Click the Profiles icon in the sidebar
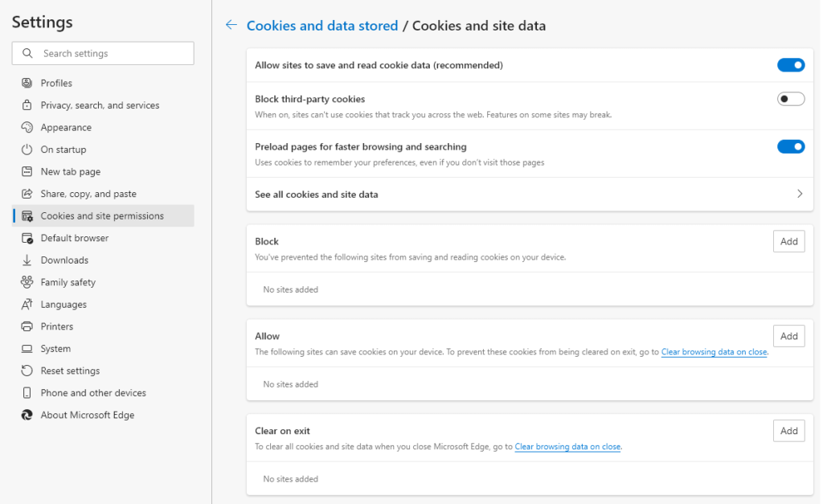 click(x=27, y=83)
